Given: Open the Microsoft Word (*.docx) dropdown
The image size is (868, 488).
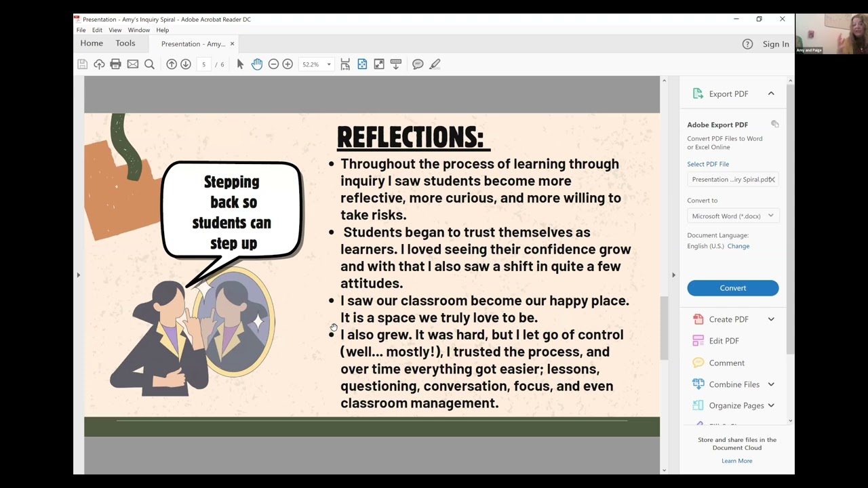Looking at the screenshot, I should 733,216.
